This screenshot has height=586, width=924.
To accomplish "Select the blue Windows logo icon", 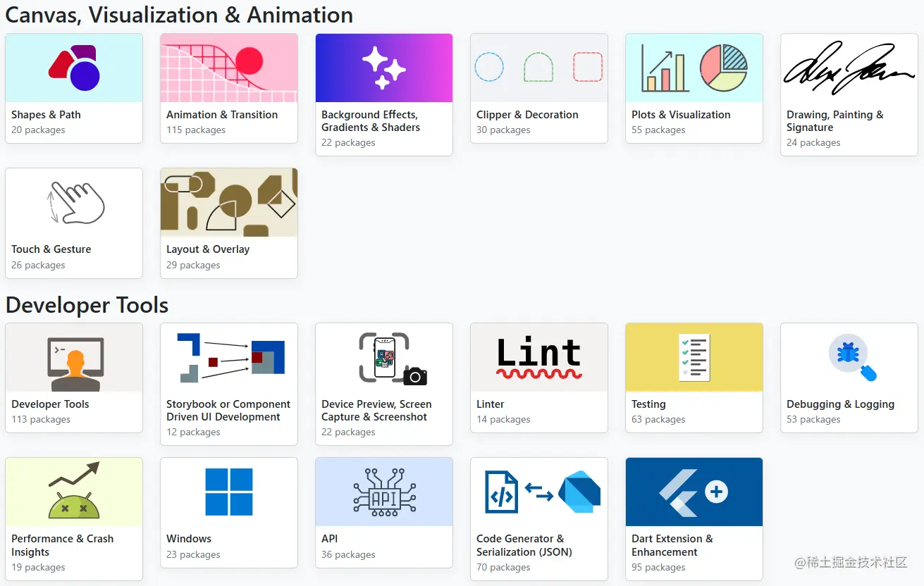I will [229, 492].
